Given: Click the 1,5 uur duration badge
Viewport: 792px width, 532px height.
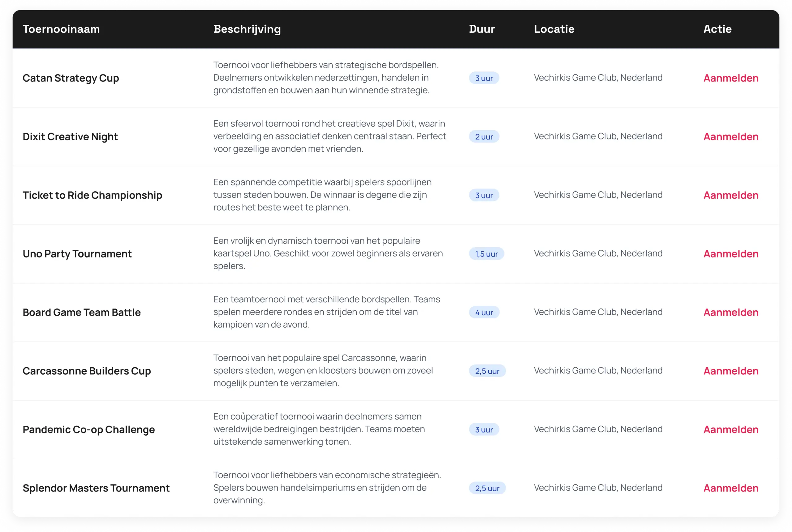Looking at the screenshot, I should pos(486,254).
